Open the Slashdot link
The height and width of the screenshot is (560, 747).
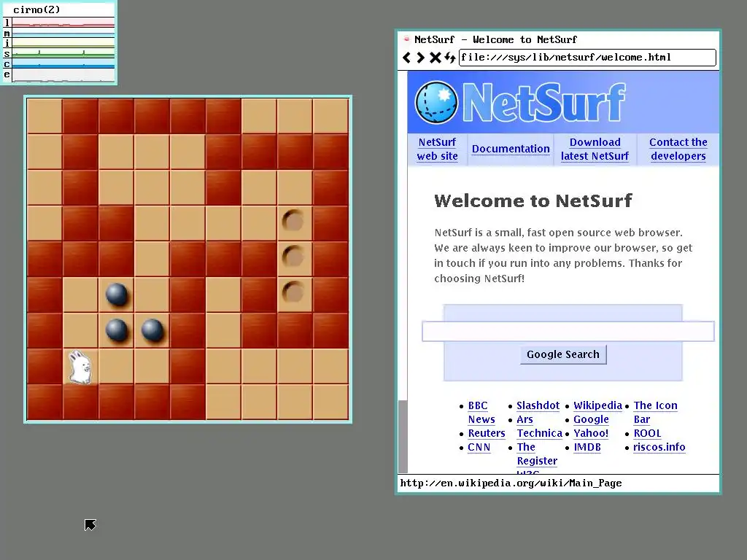(x=538, y=405)
